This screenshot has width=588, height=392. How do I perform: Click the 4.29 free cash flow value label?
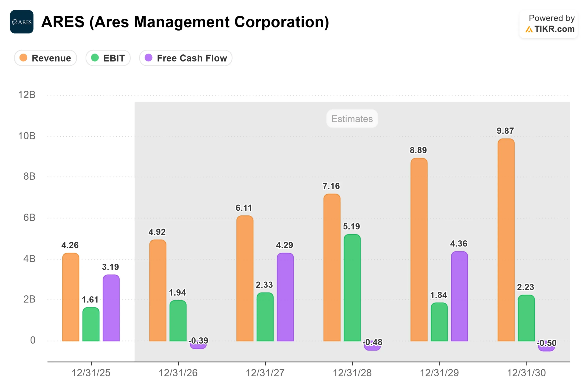(x=285, y=245)
